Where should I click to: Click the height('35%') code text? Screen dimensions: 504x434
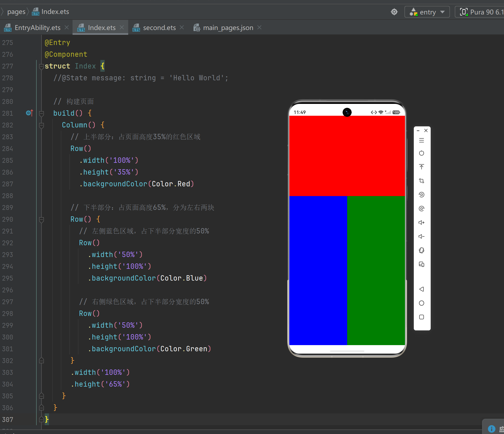coord(109,172)
